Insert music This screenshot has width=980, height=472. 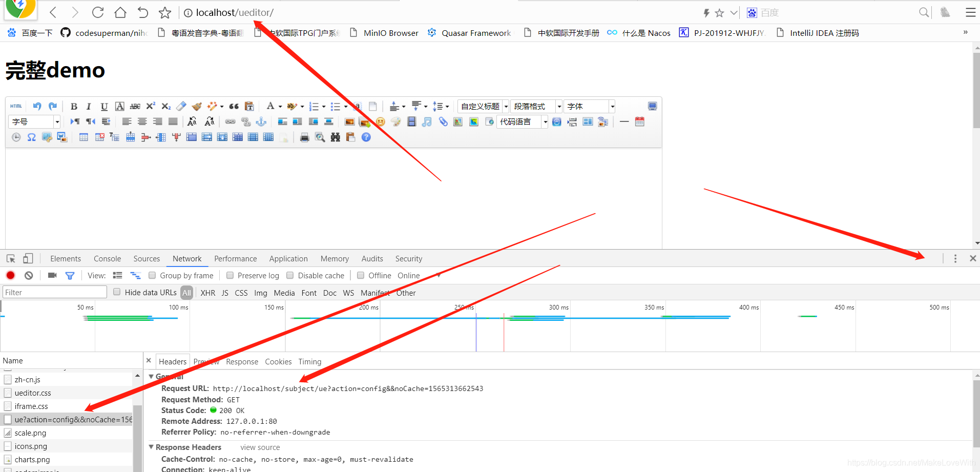(427, 121)
